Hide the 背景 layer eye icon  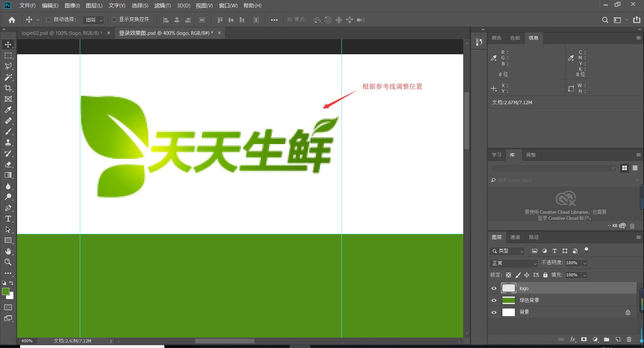494,312
